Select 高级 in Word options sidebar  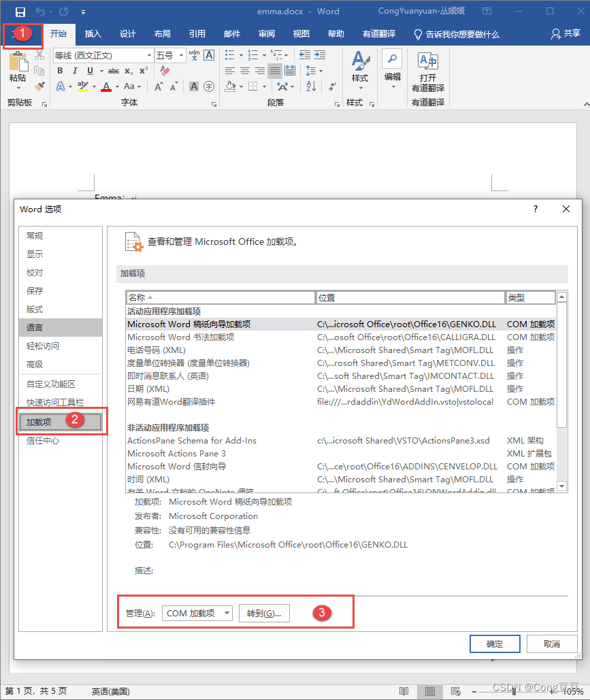point(61,365)
